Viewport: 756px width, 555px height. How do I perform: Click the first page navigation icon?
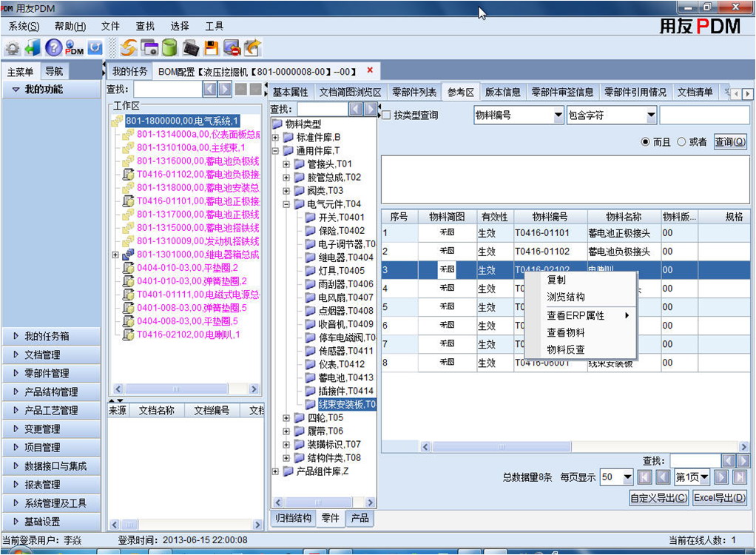point(644,477)
